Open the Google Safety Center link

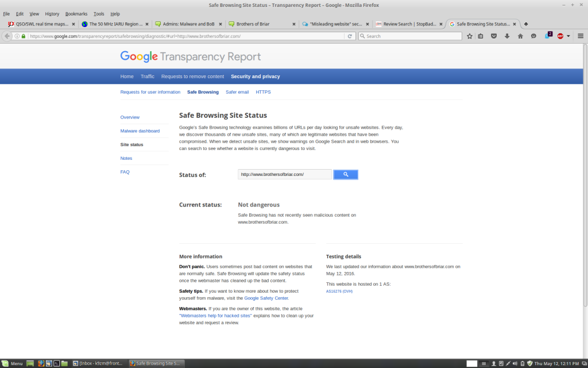[x=266, y=298]
